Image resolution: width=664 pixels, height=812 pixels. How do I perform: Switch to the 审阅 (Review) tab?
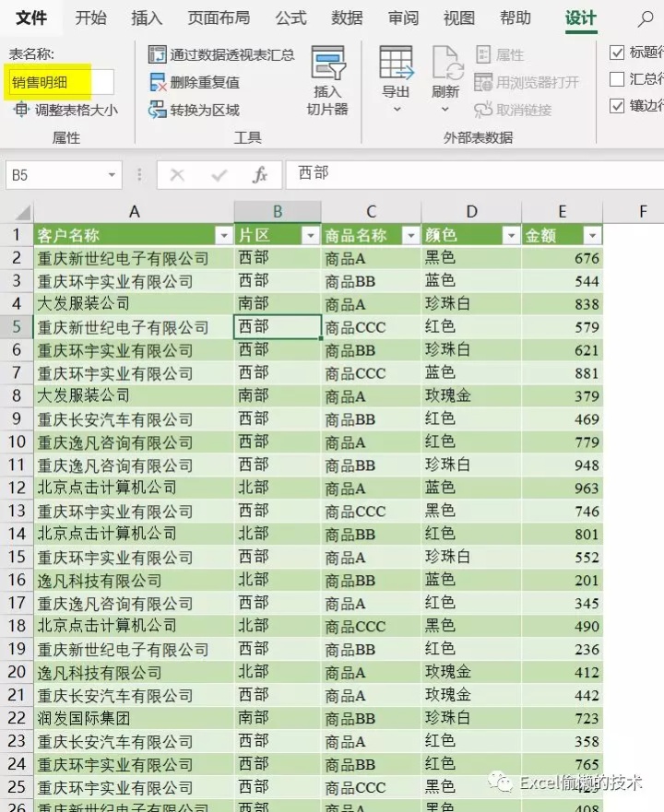click(x=403, y=18)
